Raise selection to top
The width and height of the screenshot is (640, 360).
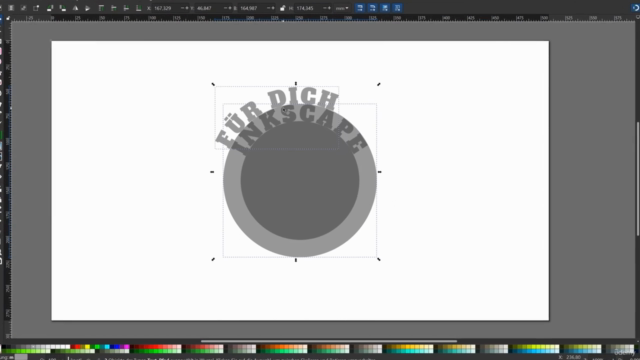pos(101,8)
